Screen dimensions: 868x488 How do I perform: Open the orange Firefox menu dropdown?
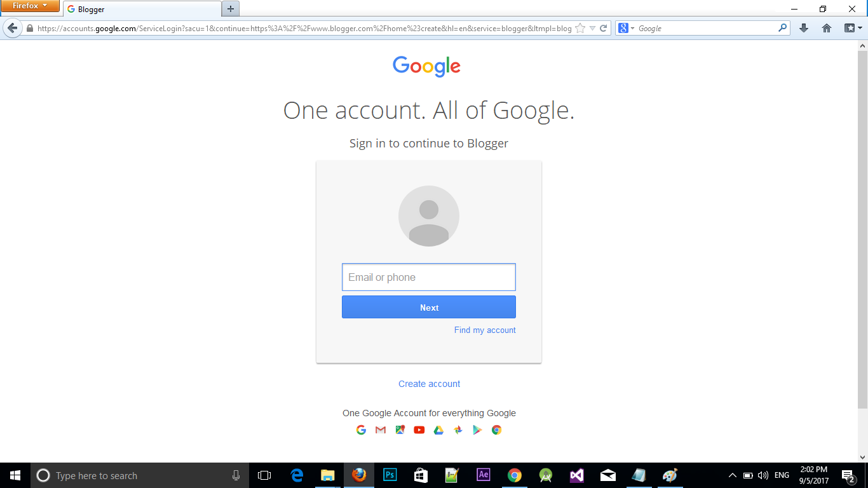click(x=30, y=6)
